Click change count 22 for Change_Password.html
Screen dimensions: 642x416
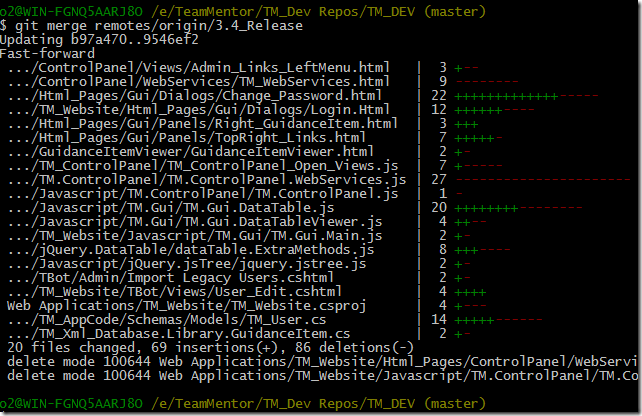coord(439,96)
